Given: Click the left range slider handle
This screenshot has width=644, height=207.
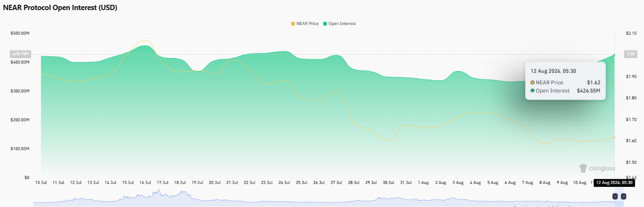Looking at the screenshot, I should [615, 196].
